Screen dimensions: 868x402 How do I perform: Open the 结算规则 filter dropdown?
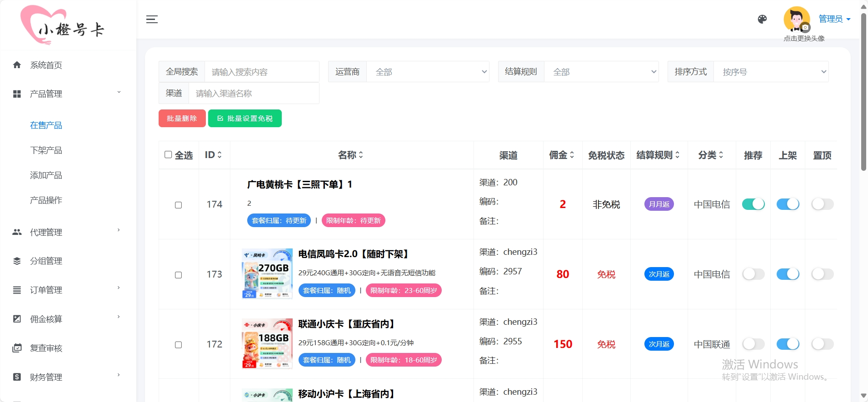601,72
